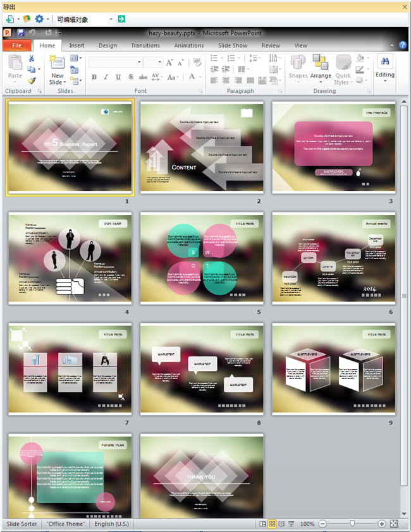411x532 pixels.
Task: Click the Decrease List Level icon
Action: tap(214, 70)
